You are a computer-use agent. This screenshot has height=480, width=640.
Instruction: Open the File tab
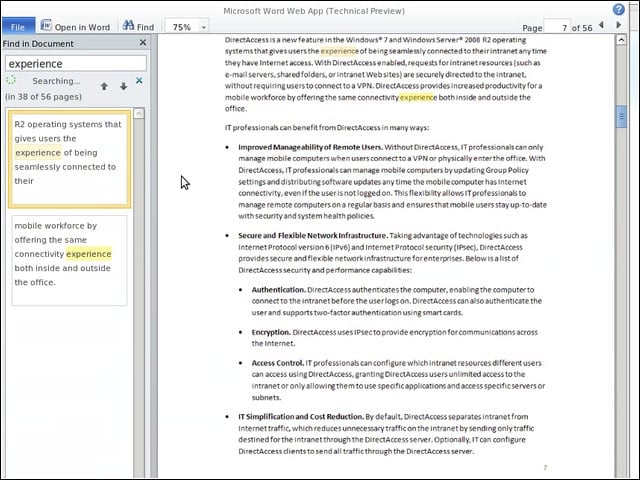(18, 27)
